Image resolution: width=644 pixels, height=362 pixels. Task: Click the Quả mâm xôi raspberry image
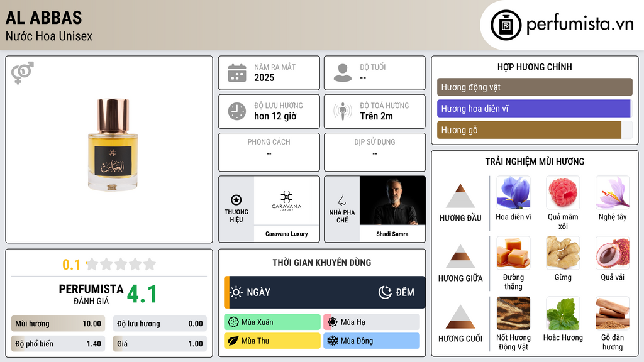(563, 192)
